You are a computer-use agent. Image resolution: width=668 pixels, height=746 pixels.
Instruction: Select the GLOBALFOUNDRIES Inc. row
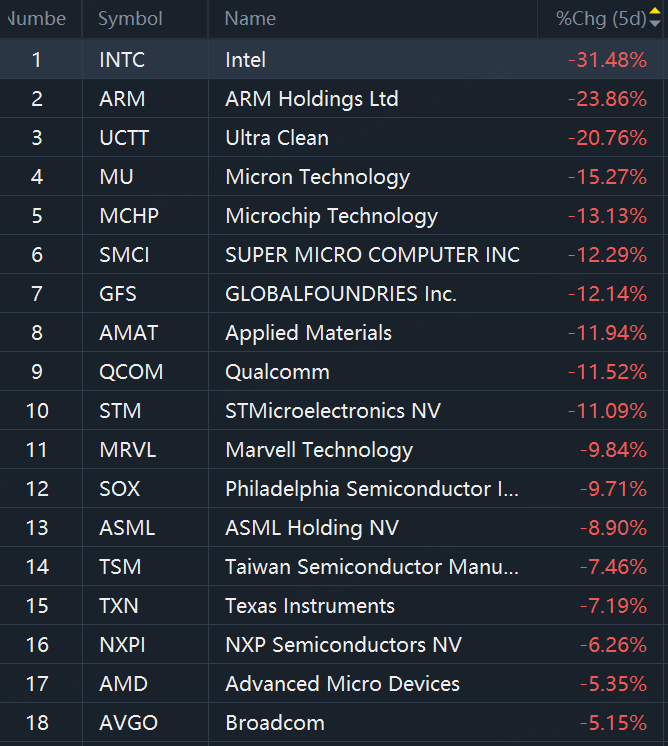point(340,294)
